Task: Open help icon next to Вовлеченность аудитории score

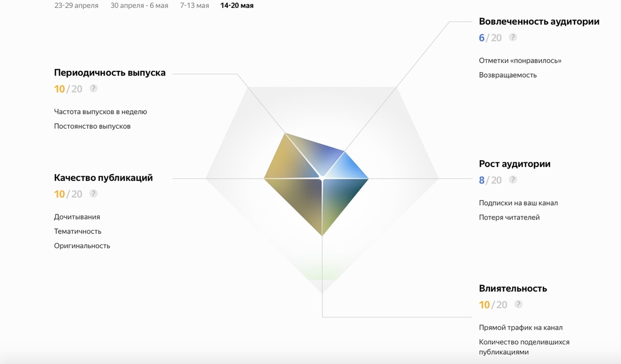Action: point(513,37)
